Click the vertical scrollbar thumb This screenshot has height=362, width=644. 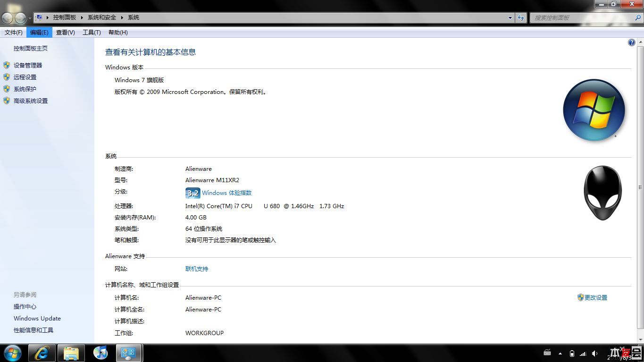coord(640,187)
